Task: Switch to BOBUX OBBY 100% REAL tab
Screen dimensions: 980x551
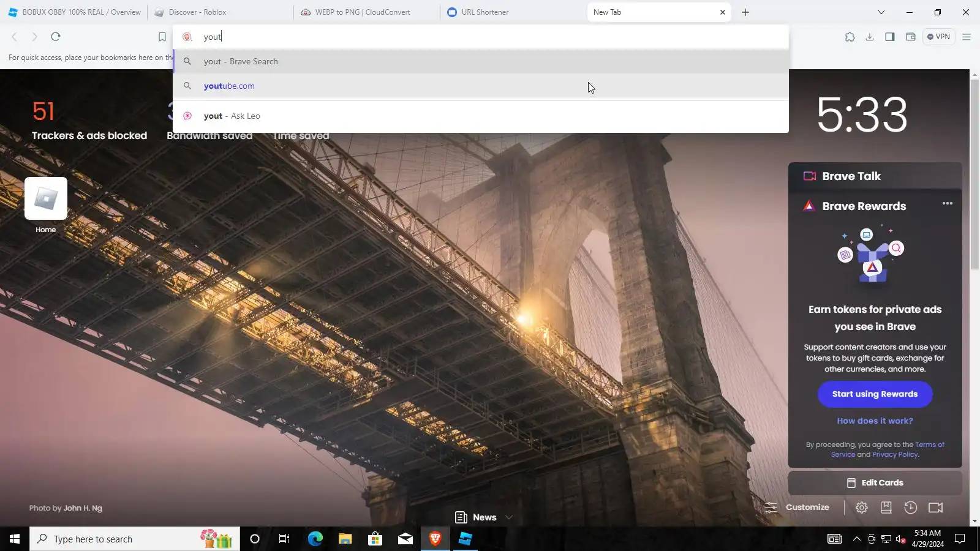Action: [x=74, y=12]
